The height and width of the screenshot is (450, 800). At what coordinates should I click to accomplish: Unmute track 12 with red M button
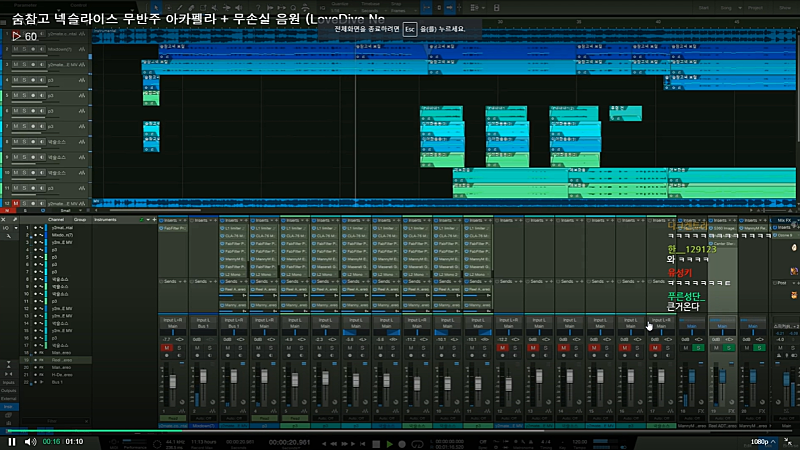point(16,203)
